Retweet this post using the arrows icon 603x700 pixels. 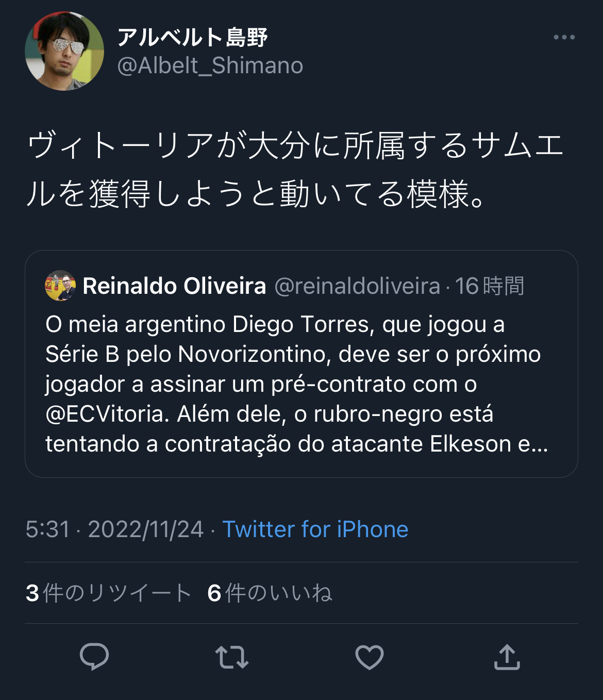pyautogui.click(x=232, y=657)
